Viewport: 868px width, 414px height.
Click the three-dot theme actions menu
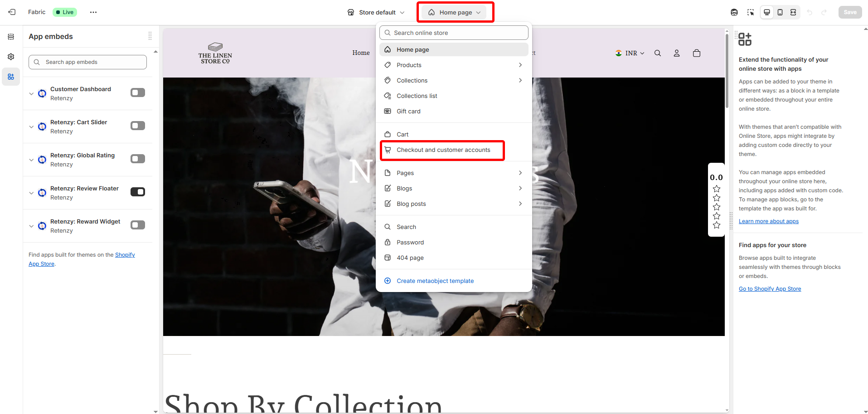pos(93,12)
